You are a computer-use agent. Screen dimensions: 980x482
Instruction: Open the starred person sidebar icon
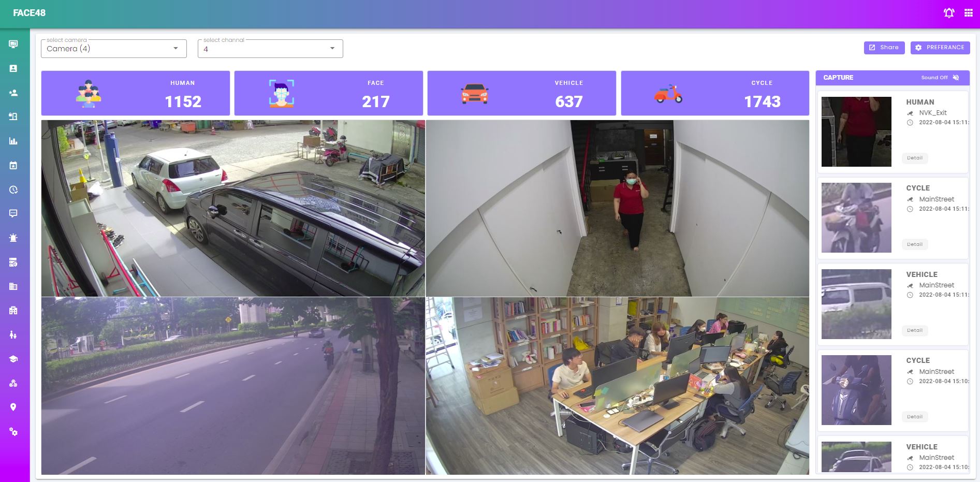pos(13,93)
